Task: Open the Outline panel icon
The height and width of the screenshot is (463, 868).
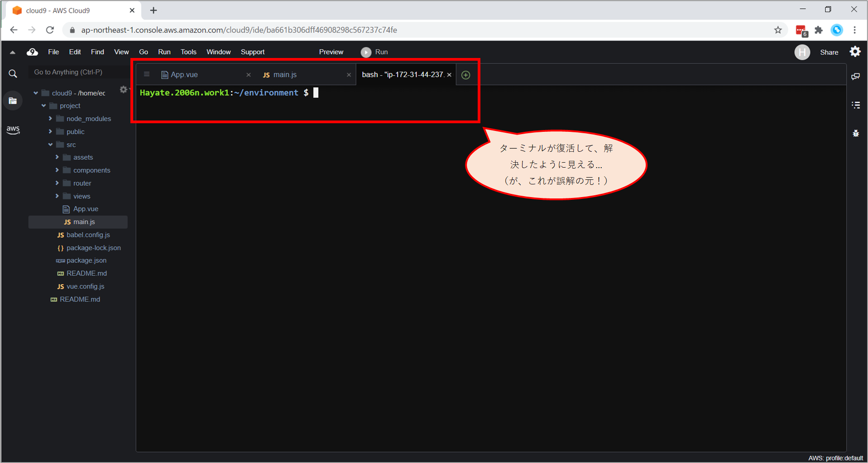Action: pyautogui.click(x=855, y=105)
